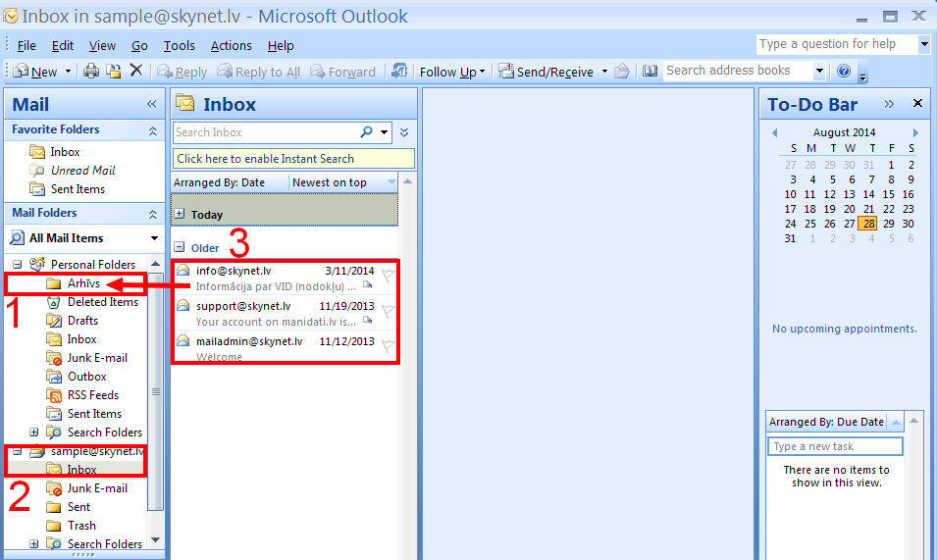Collapse the Personal Folders tree
This screenshot has height=560, width=937.
18,265
